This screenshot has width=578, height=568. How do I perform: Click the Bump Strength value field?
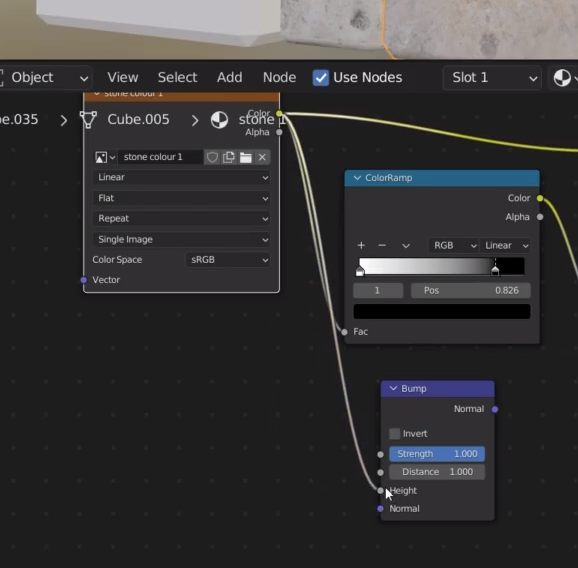click(437, 454)
